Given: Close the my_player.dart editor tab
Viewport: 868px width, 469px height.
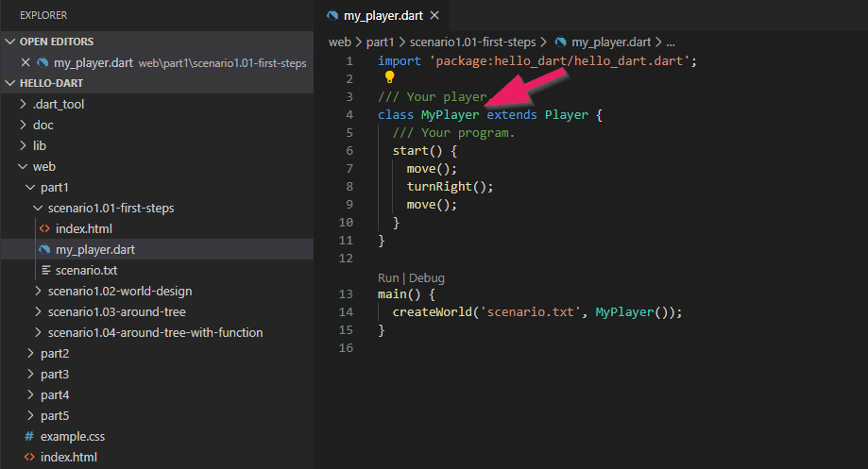Looking at the screenshot, I should (x=434, y=16).
